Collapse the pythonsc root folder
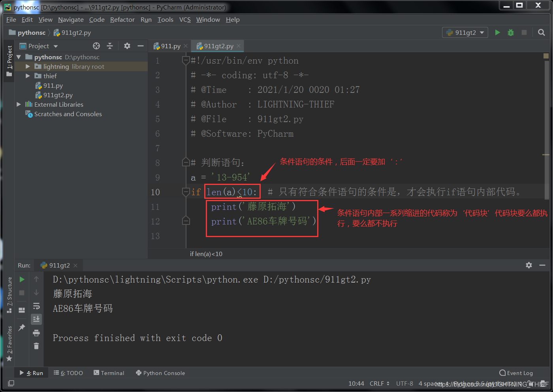Viewport: 553px width, 392px height. tap(19, 57)
